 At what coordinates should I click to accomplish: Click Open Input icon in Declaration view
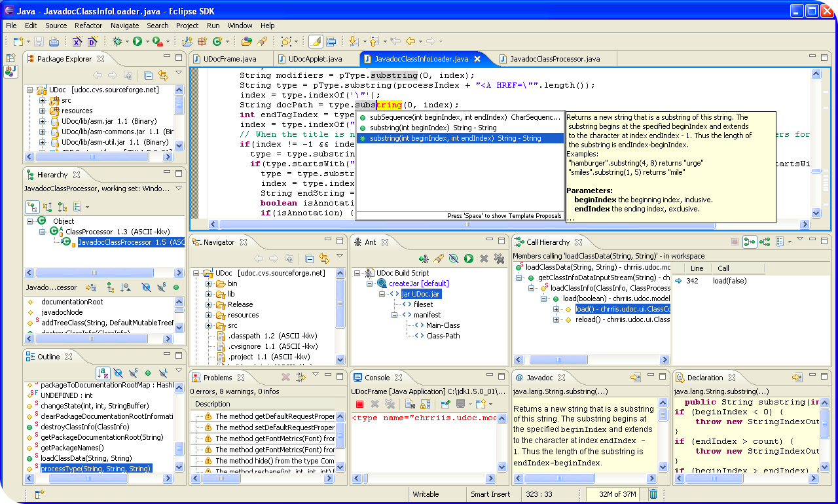tap(797, 378)
